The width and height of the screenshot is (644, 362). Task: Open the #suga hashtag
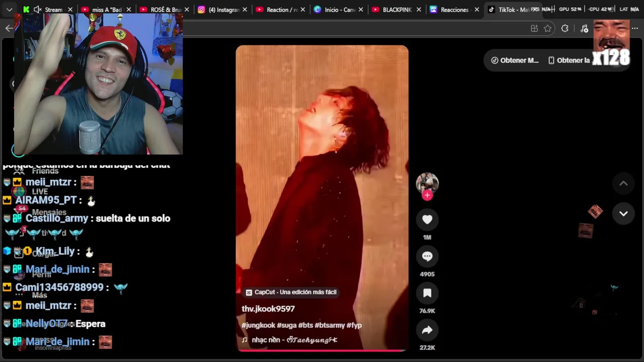point(286,325)
